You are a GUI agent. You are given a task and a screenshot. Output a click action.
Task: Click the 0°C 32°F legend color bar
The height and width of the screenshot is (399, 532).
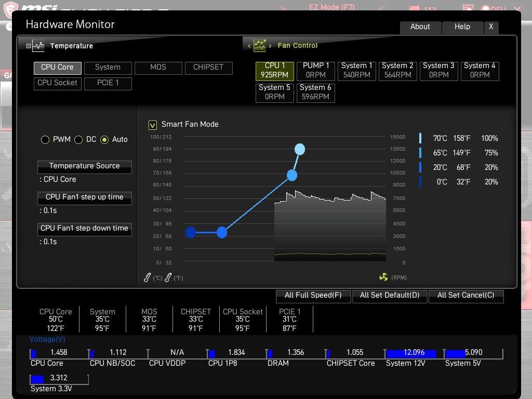(420, 182)
